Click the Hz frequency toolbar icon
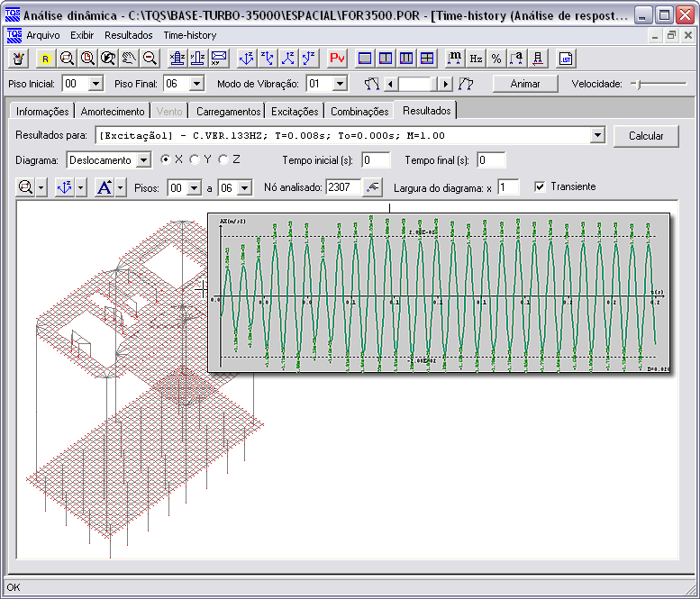The image size is (700, 599). click(x=476, y=59)
